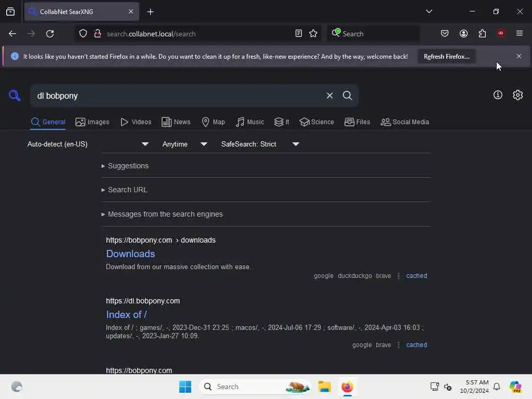This screenshot has width=532, height=399.
Task: Click the site security padlock icon
Action: point(98,34)
